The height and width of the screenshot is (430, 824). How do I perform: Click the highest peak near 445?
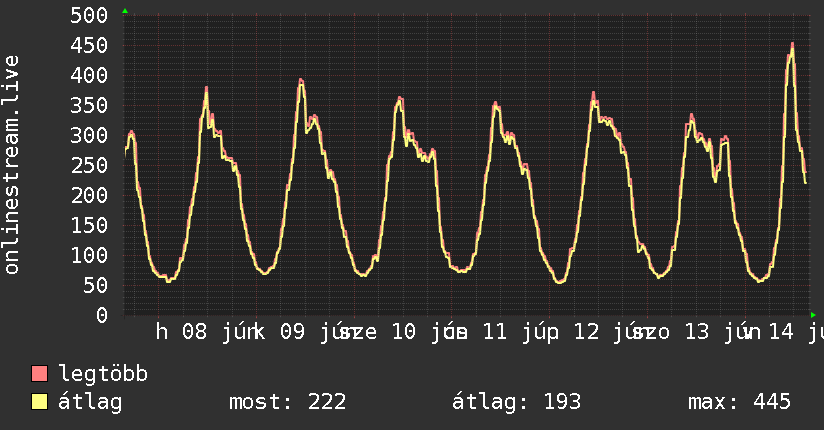pos(792,45)
